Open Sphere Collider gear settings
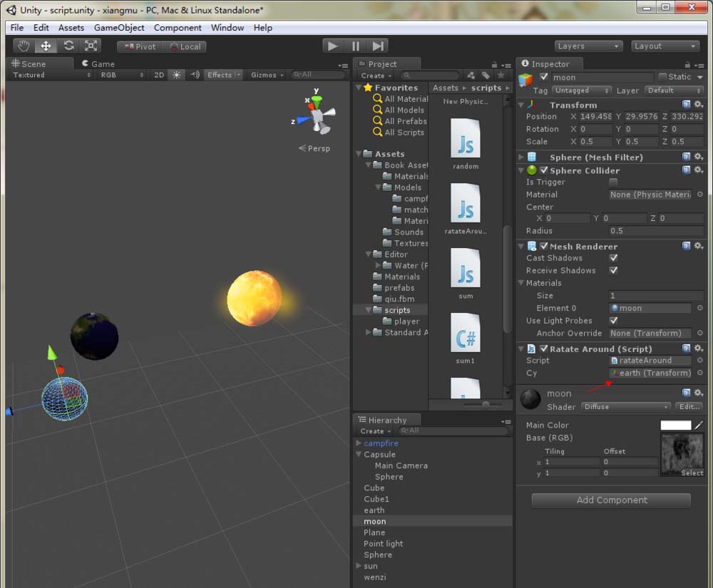The height and width of the screenshot is (588, 713). coord(699,170)
